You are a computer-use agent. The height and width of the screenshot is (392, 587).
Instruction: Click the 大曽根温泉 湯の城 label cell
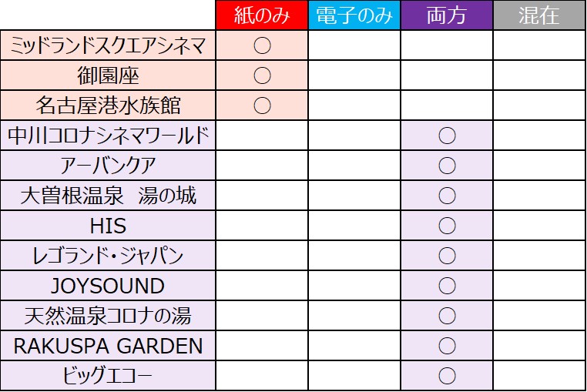(109, 196)
